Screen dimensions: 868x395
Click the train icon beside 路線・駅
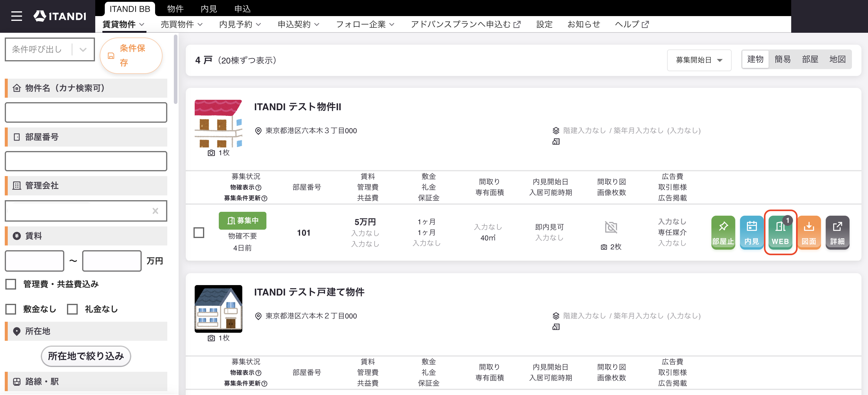pyautogui.click(x=16, y=382)
